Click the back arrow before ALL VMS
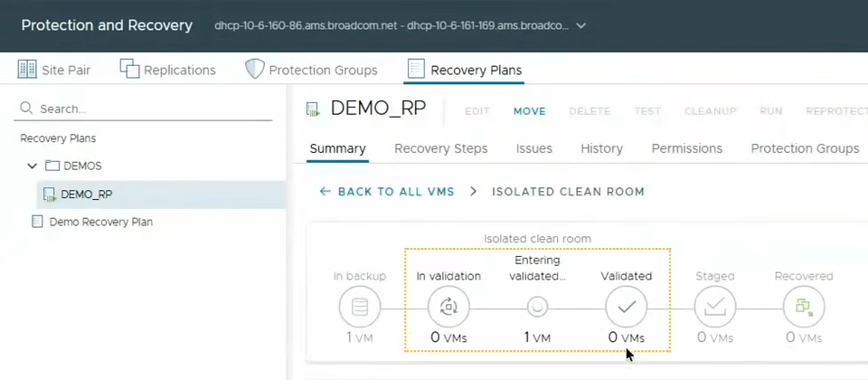868x380 pixels. pyautogui.click(x=325, y=192)
